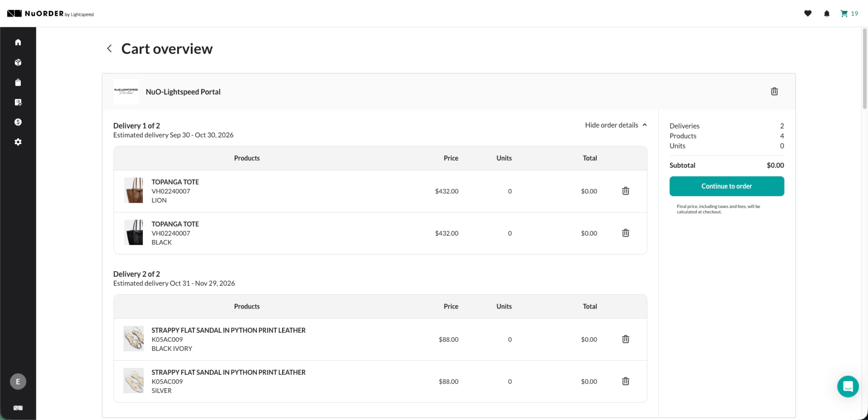Remove Topanga Tote LION from cart
Screen dimensions: 868x420
coord(625,191)
